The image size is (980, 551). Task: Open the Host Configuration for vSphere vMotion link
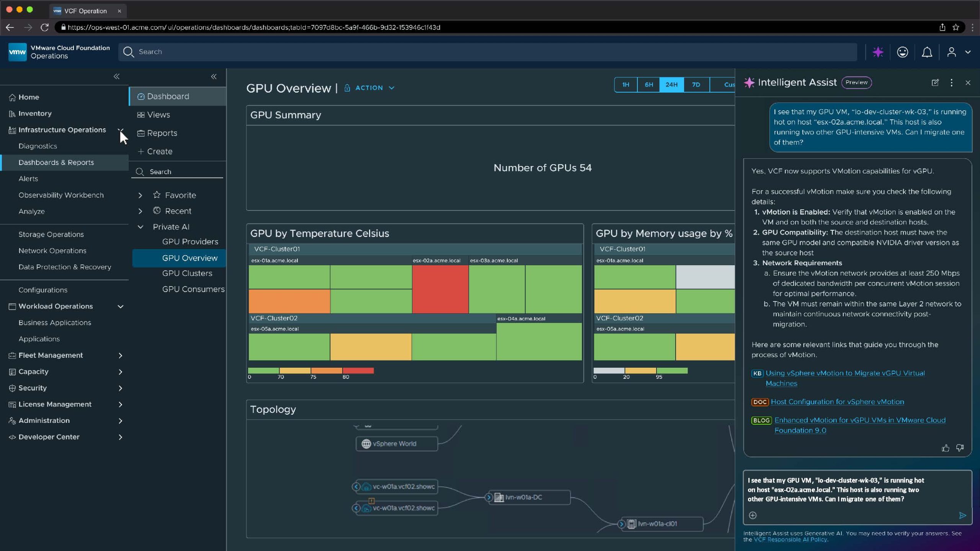(837, 402)
